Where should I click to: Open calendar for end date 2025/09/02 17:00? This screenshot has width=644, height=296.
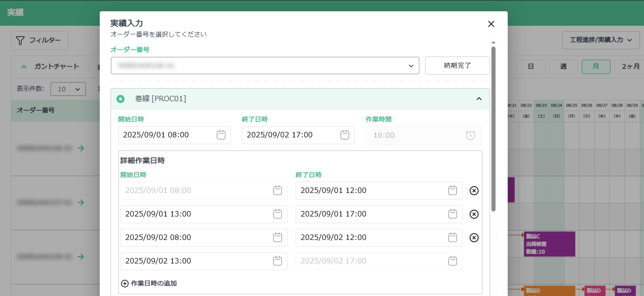pos(344,135)
